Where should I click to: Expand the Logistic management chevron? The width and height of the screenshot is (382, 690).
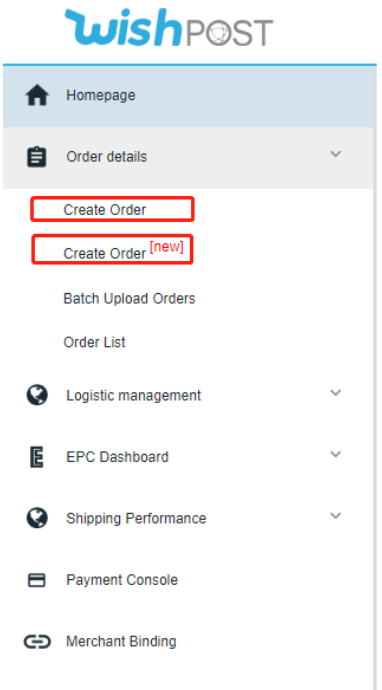(x=336, y=393)
